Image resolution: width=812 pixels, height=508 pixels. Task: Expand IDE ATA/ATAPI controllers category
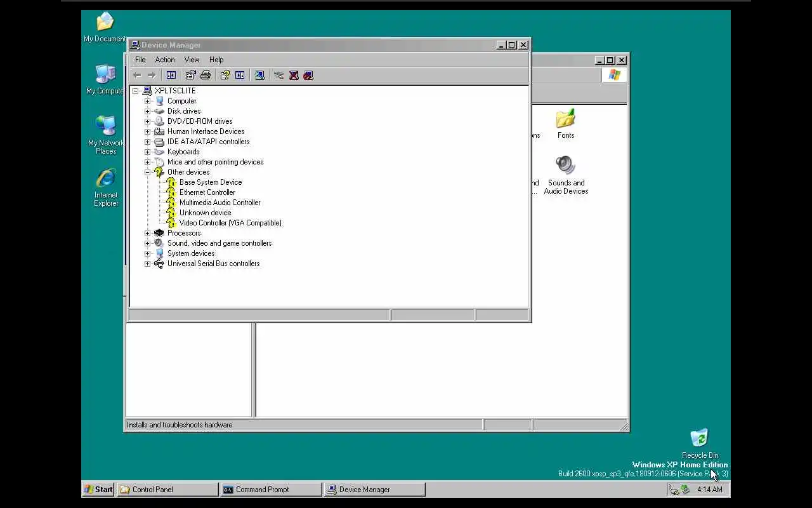point(148,142)
